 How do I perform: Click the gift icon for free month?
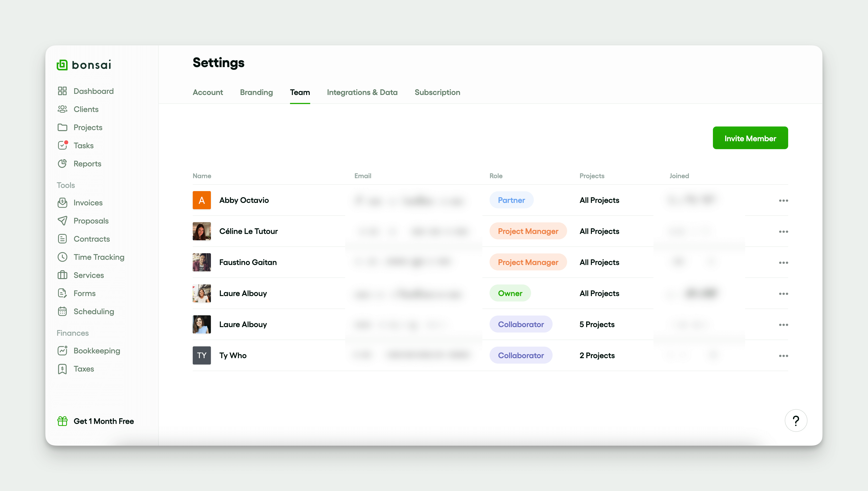[62, 421]
